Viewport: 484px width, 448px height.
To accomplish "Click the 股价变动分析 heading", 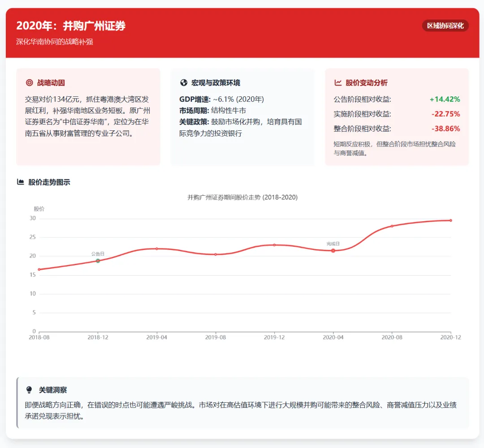I will tap(367, 82).
